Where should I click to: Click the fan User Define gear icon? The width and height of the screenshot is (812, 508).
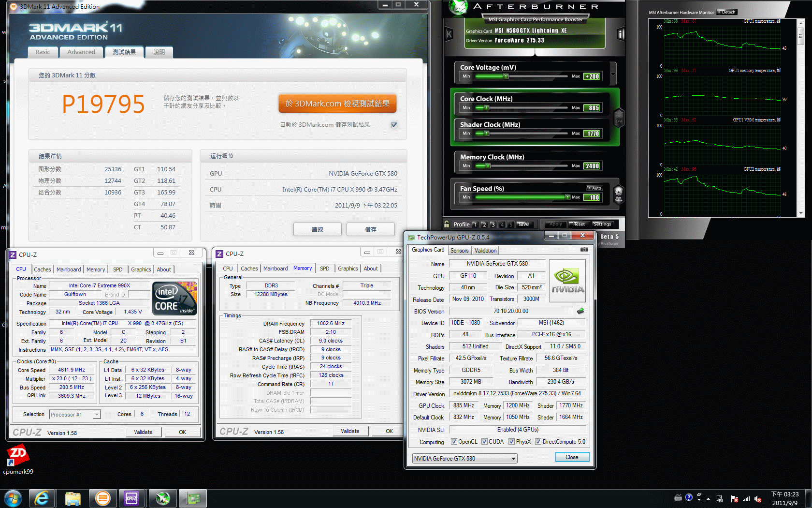click(x=618, y=194)
